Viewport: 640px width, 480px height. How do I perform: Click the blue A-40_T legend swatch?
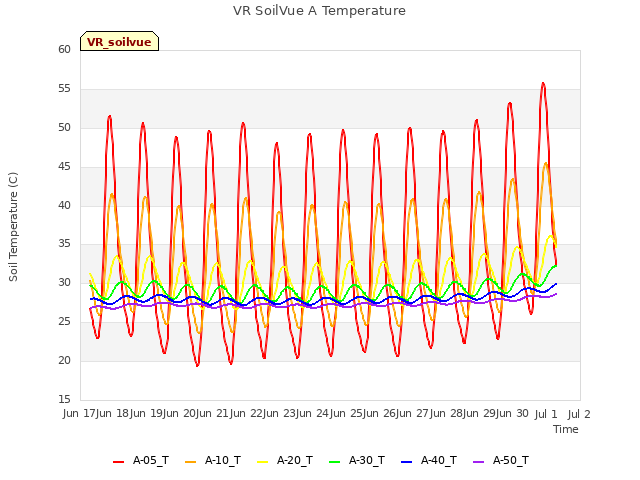406,462
